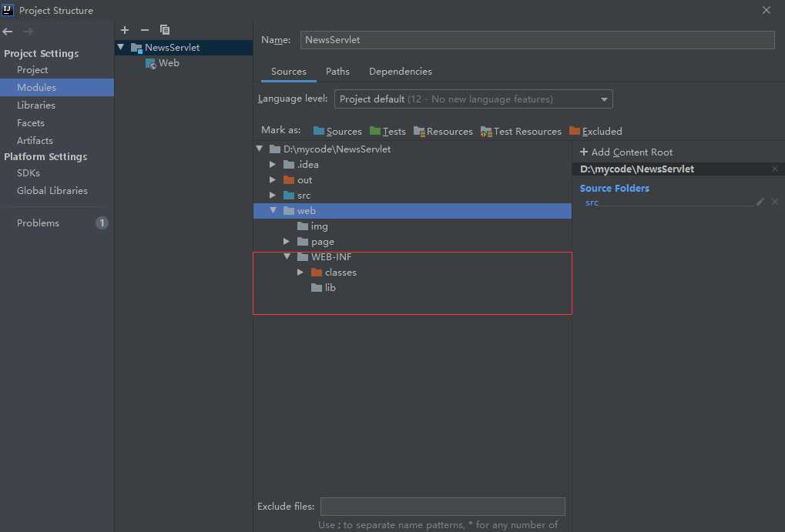Image resolution: width=785 pixels, height=532 pixels.
Task: Expand the src folder
Action: tap(273, 196)
